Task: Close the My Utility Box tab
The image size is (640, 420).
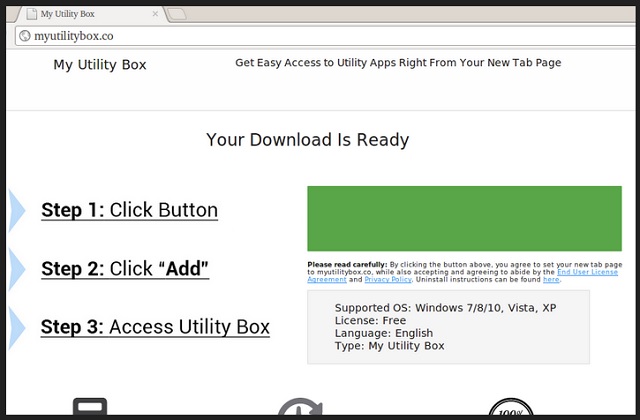Action: click(x=155, y=14)
